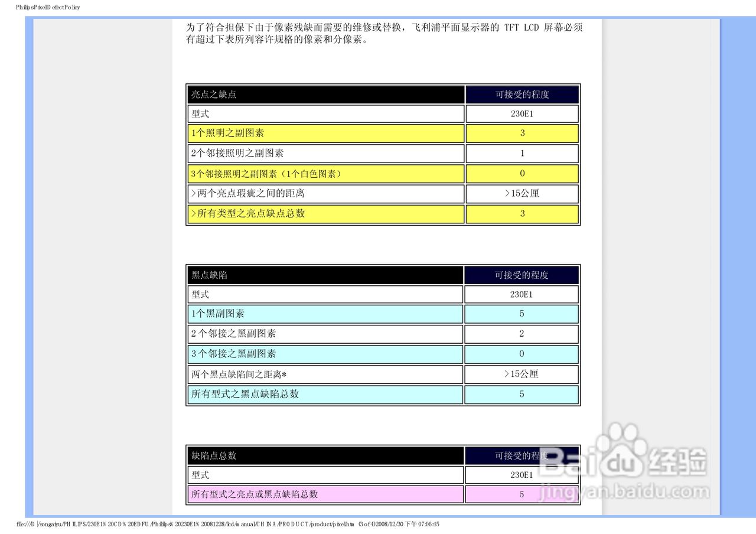Click the paragraph line starting '有超过下表所列'
756x534 pixels.
point(276,40)
